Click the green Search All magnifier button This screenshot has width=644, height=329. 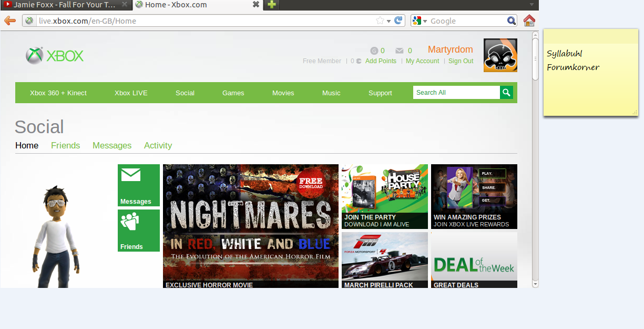pyautogui.click(x=506, y=93)
